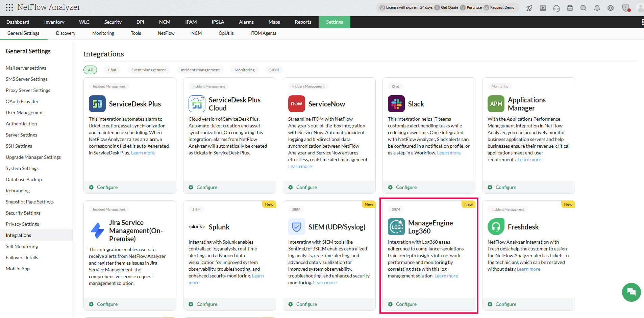Click the search magnifier icon
This screenshot has height=318, width=644.
click(x=584, y=8)
